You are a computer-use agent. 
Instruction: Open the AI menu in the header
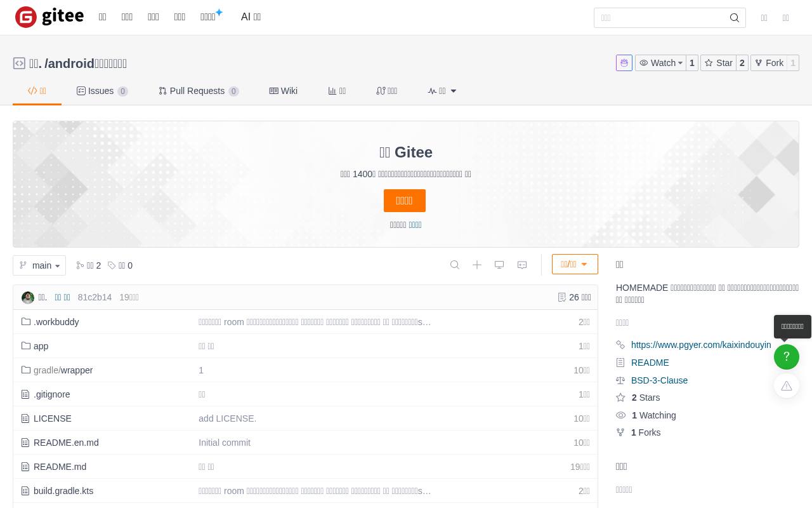[x=251, y=17]
